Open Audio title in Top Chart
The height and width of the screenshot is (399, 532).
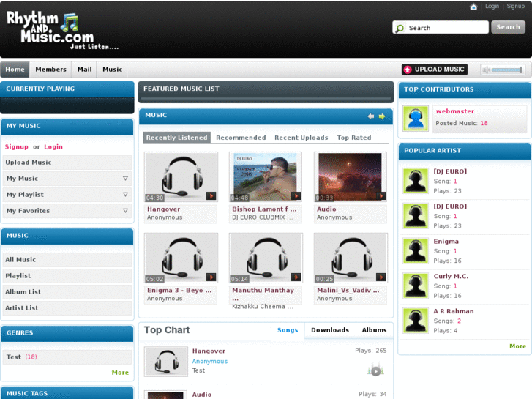[x=202, y=395]
